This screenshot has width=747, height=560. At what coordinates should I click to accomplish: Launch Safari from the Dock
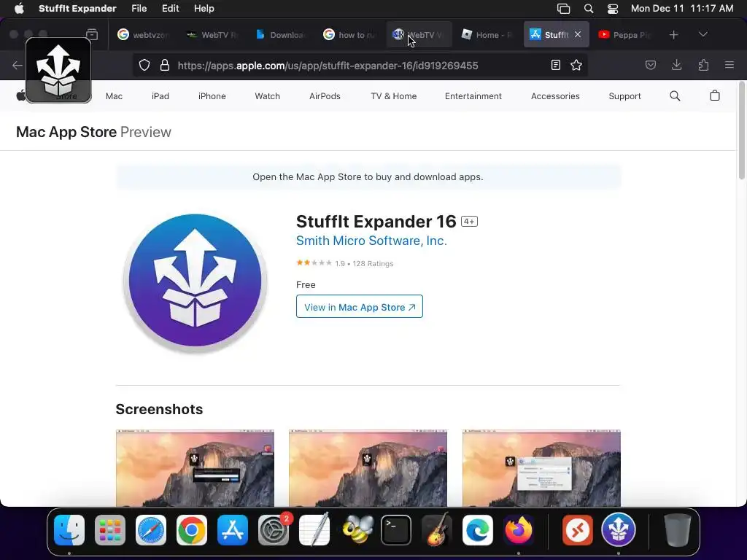point(151,530)
